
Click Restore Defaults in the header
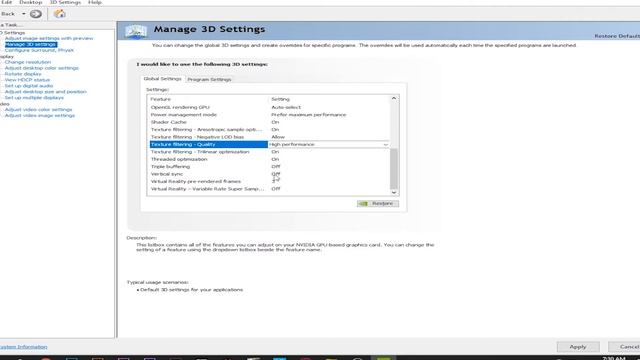point(617,36)
